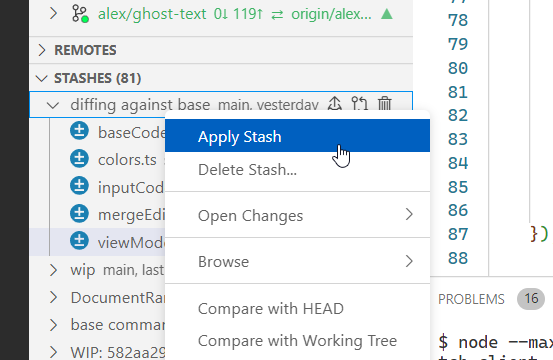Open the mergeEdi… stashed file
The height and width of the screenshot is (360, 553).
(x=131, y=215)
